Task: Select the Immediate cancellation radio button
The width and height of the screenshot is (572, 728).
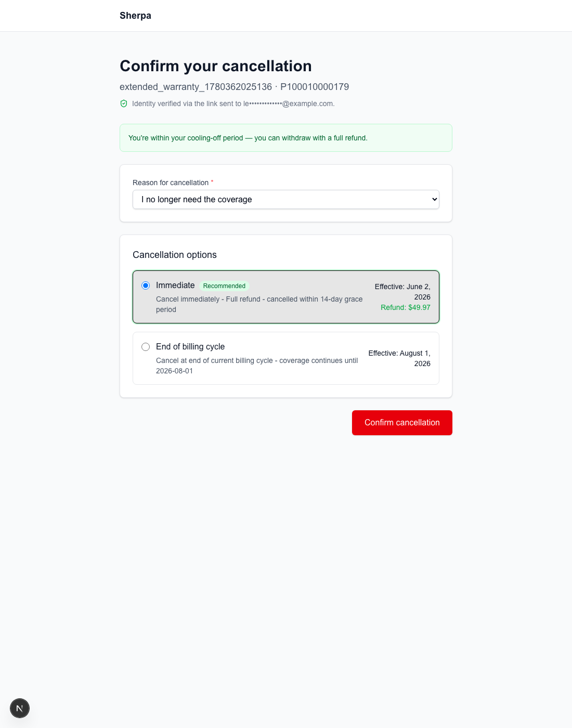Action: point(146,285)
